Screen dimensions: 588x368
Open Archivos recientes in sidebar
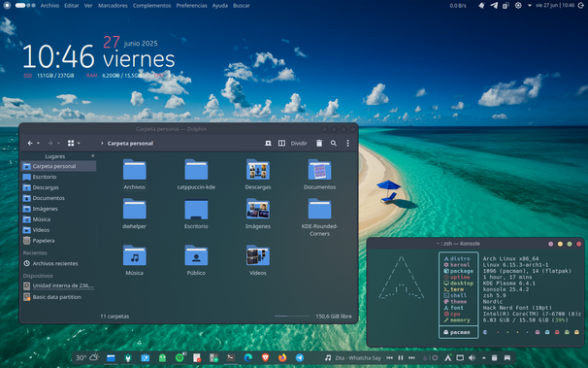(58, 263)
